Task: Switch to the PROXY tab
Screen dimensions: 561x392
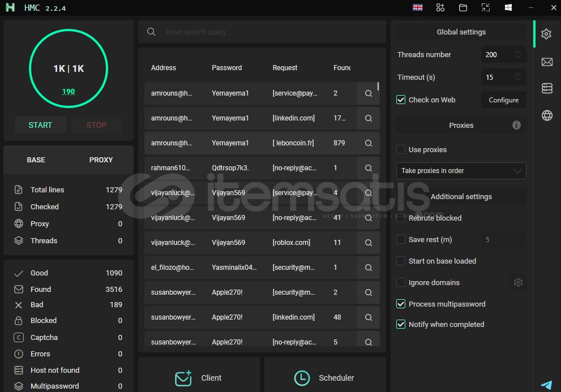Action: [x=101, y=160]
